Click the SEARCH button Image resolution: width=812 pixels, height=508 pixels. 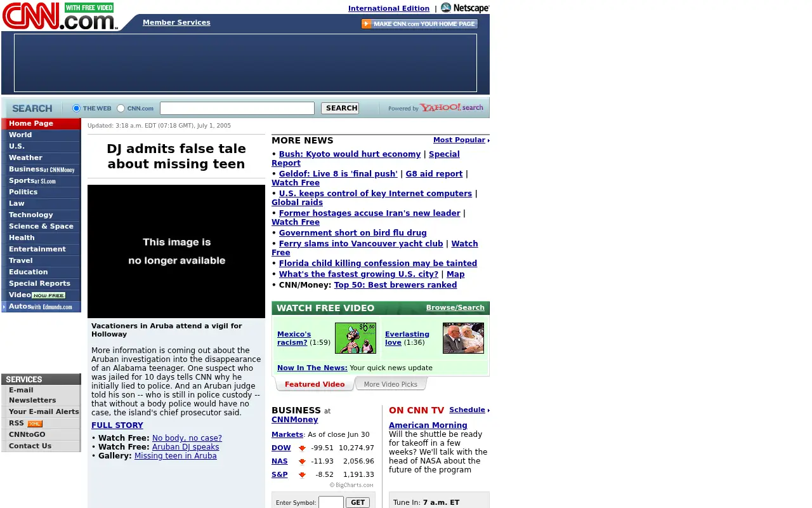click(340, 108)
